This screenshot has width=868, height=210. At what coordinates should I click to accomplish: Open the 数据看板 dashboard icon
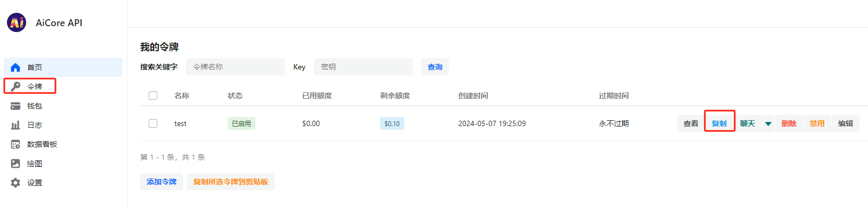pos(15,144)
